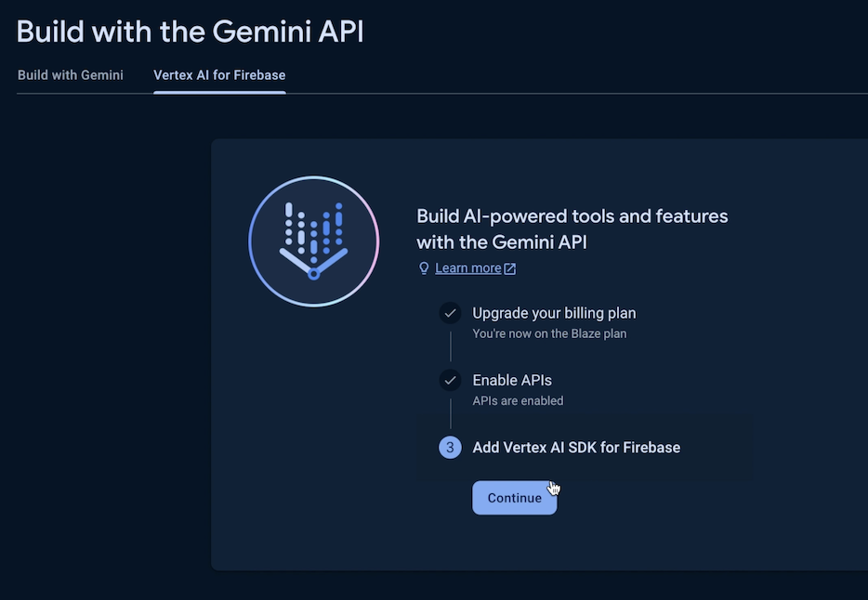Click the Build AI-powered tools and features heading
Image resolution: width=868 pixels, height=600 pixels.
coord(572,228)
